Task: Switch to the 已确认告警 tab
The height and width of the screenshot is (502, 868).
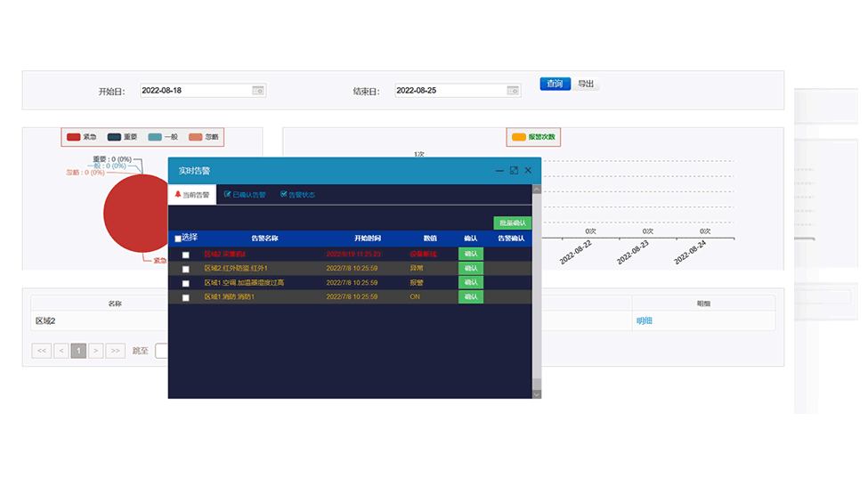Action: point(245,195)
